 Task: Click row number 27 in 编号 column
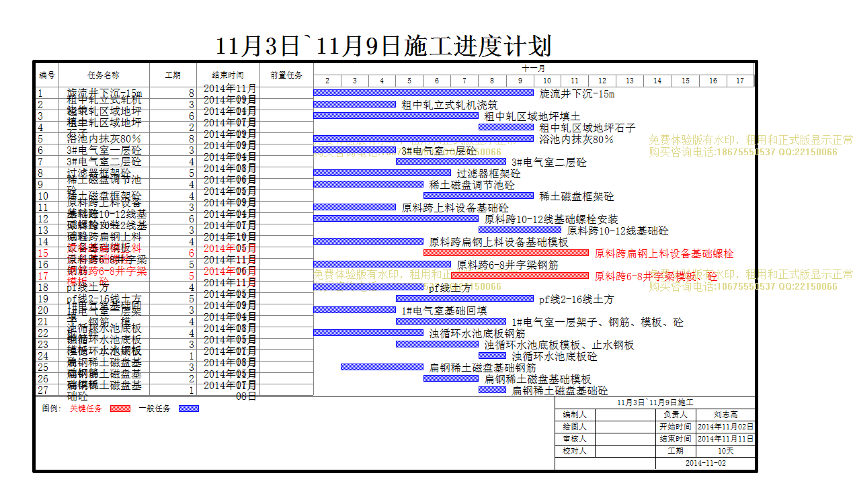coord(44,390)
